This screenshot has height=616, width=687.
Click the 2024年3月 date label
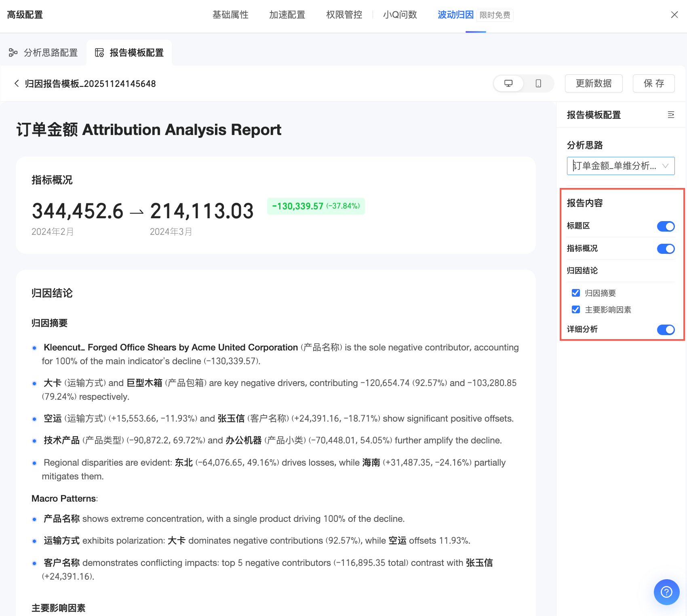(171, 232)
